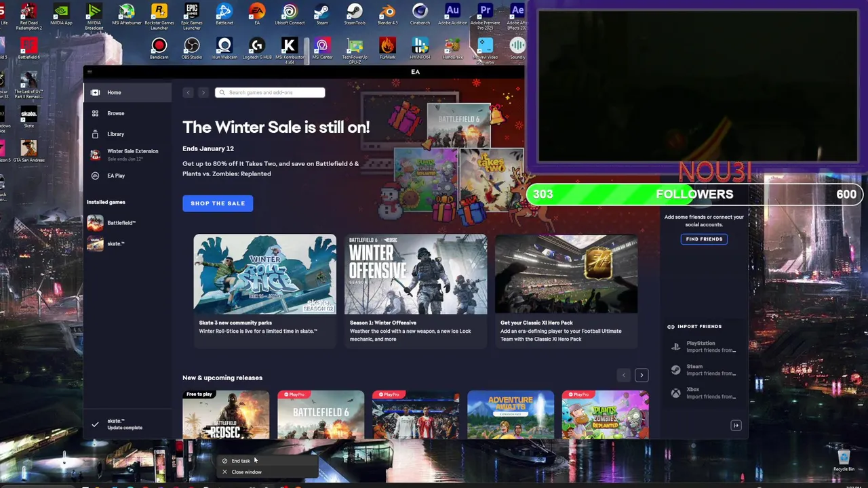Select the HWiNFO64 desktop icon
This screenshot has width=868, height=488.
click(420, 49)
